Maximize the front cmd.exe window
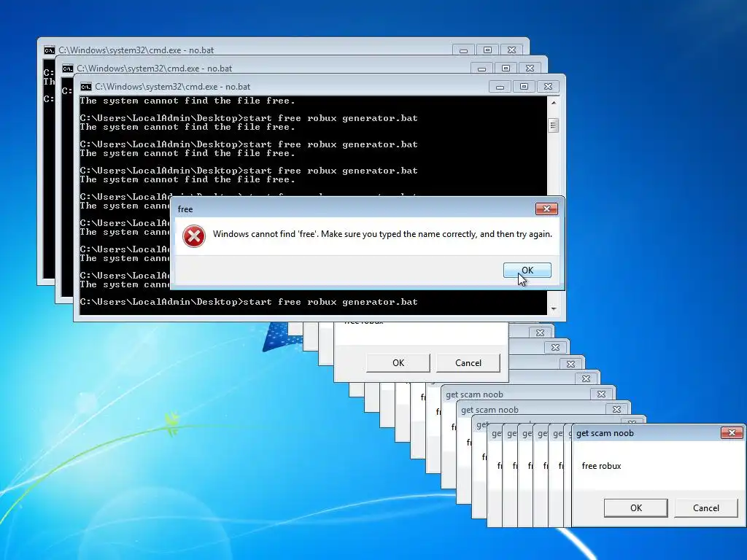 524,87
